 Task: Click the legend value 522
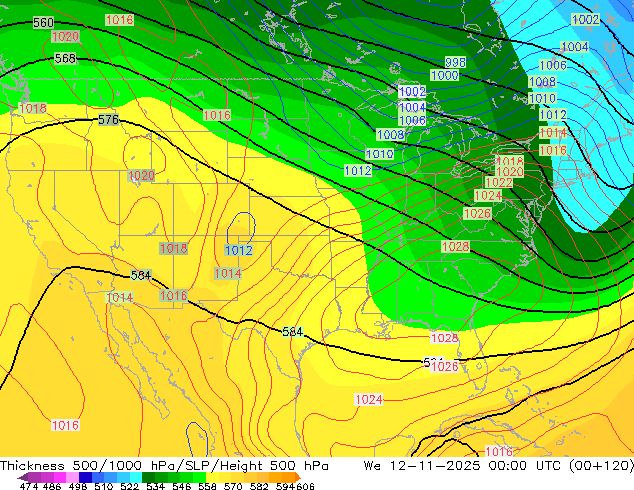click(x=129, y=486)
